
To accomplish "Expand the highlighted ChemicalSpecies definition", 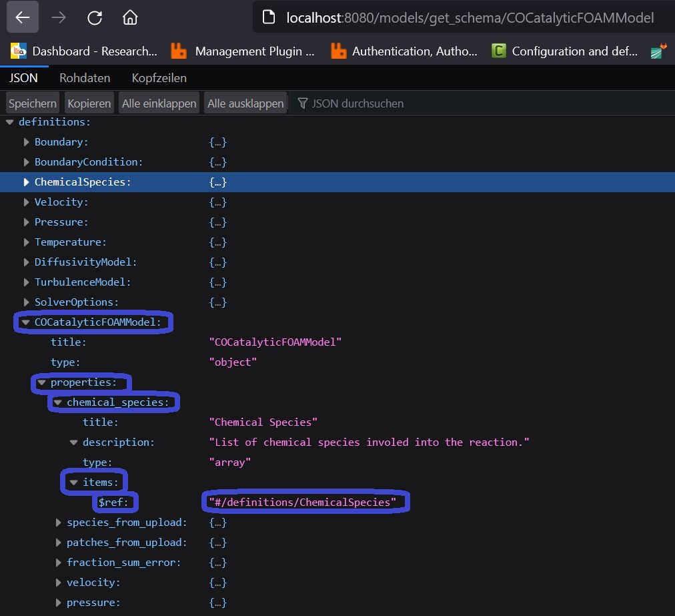I will 26,182.
